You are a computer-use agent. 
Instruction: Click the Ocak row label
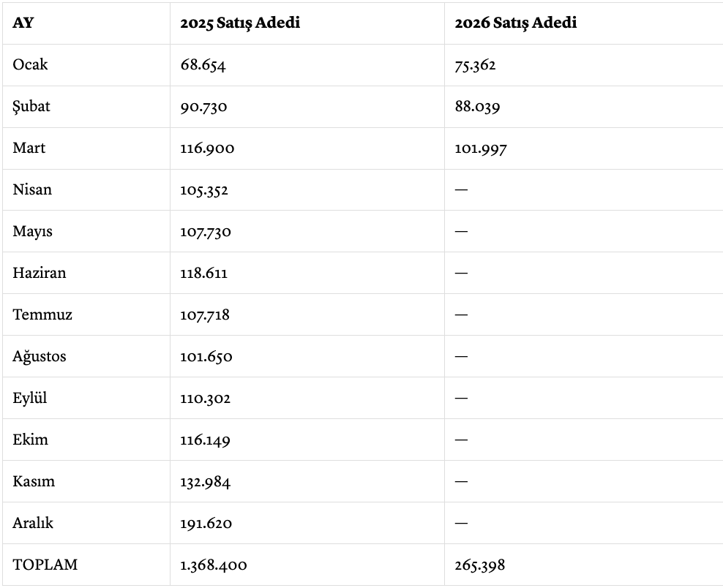coord(30,64)
